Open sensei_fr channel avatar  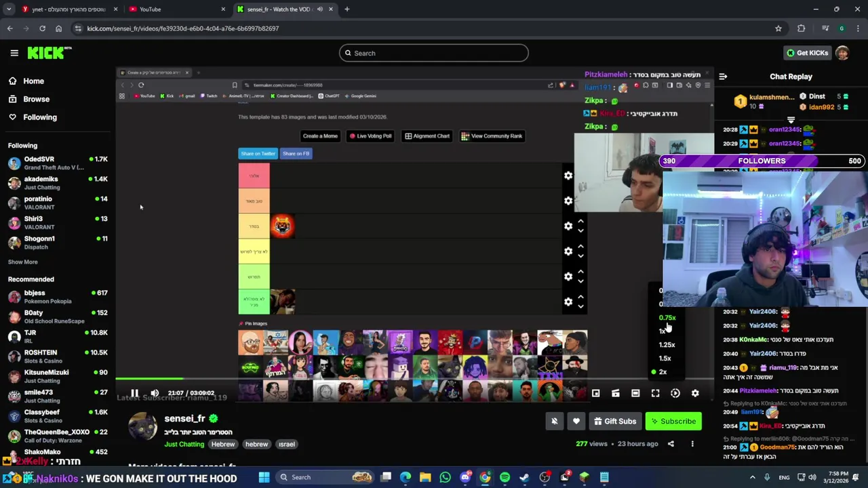point(143,426)
